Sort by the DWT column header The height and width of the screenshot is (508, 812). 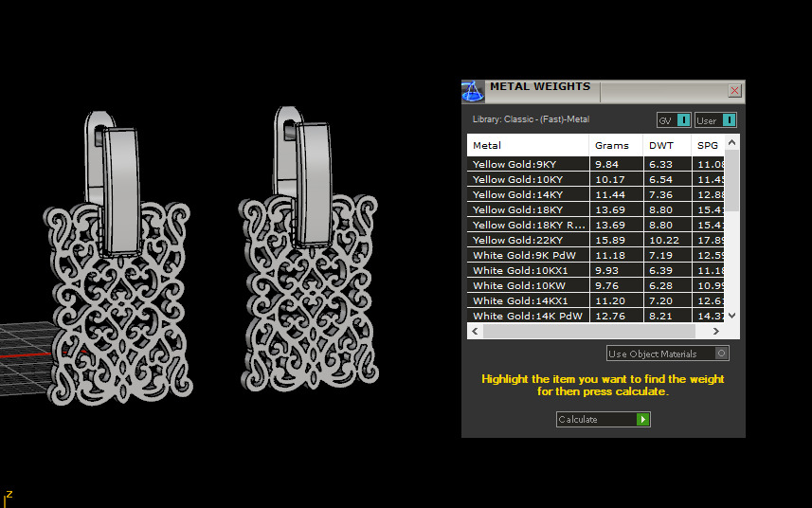667,146
